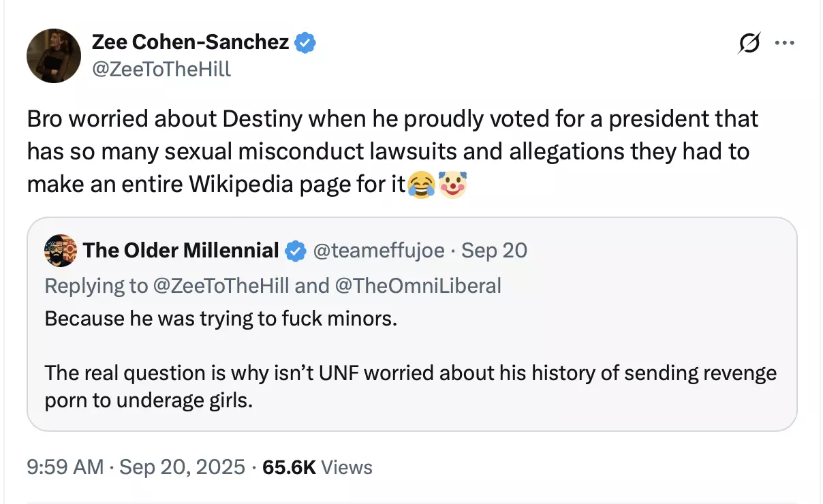Click The Older Millennial's avatar in quoted post
823x504 pixels.
[x=61, y=251]
